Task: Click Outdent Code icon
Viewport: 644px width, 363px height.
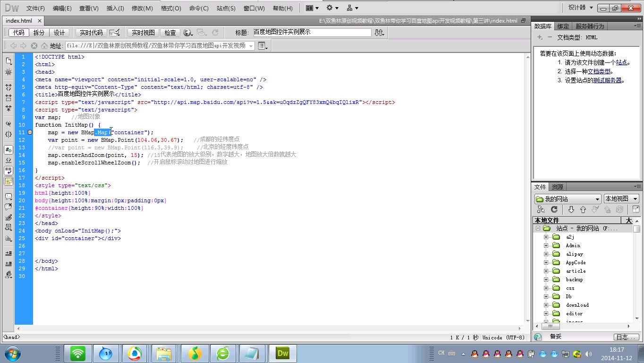Action: point(8,264)
